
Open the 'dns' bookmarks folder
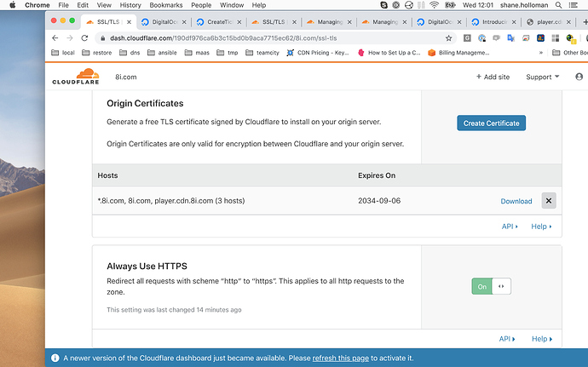click(x=130, y=53)
